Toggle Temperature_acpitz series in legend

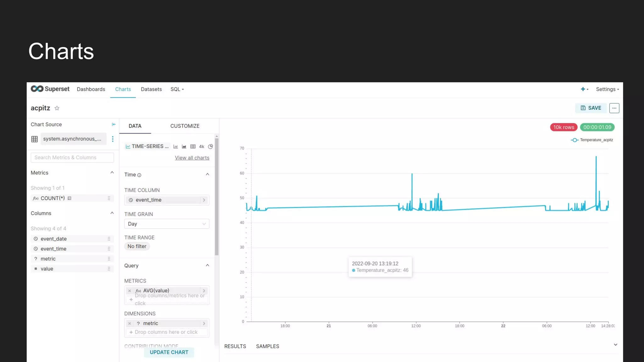click(592, 140)
